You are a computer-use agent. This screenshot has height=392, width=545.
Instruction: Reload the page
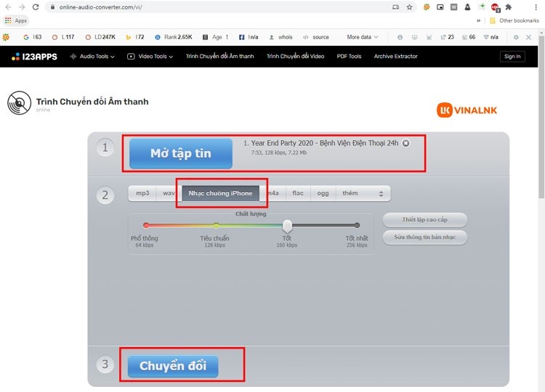tap(36, 7)
